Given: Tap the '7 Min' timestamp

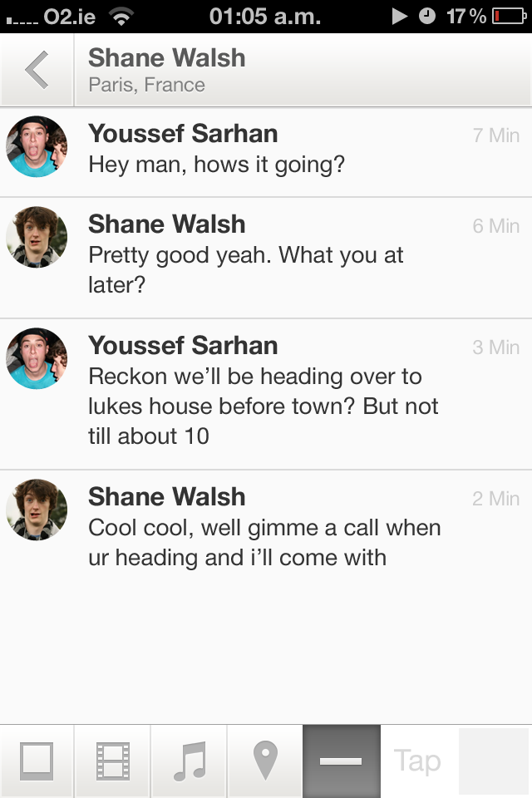Looking at the screenshot, I should [495, 135].
